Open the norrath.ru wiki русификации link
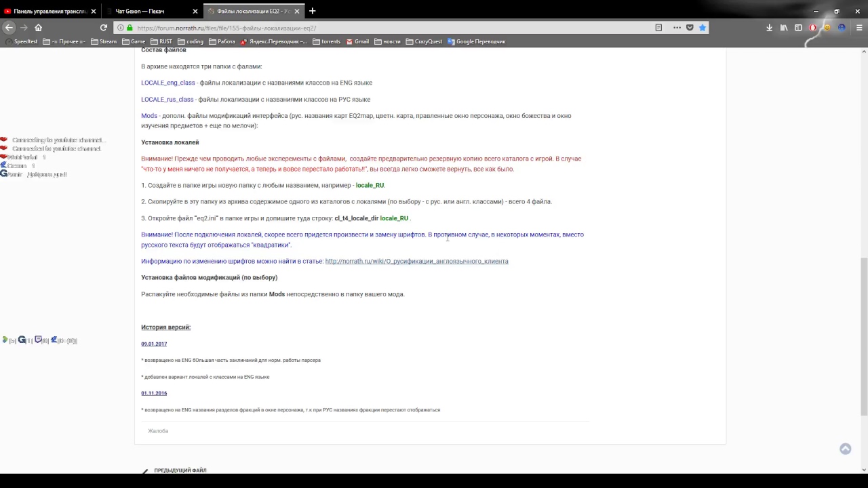 tap(416, 261)
